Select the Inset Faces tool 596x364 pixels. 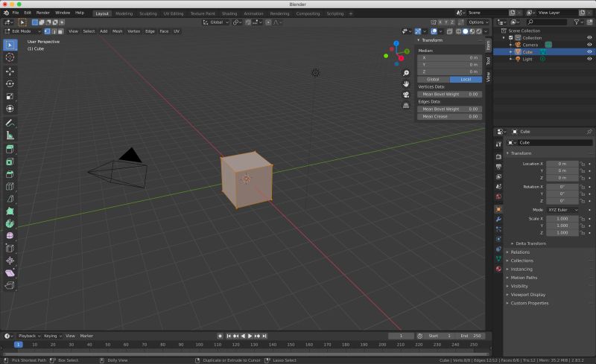click(10, 162)
